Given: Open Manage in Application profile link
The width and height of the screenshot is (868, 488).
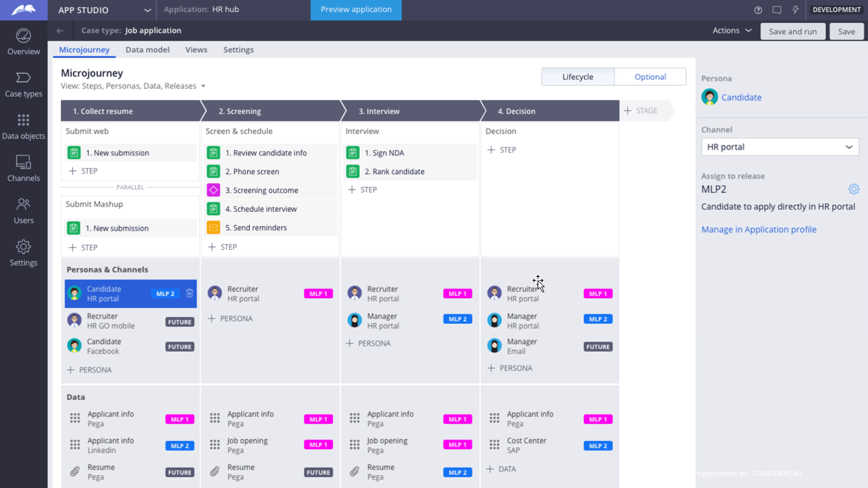Looking at the screenshot, I should (x=759, y=229).
